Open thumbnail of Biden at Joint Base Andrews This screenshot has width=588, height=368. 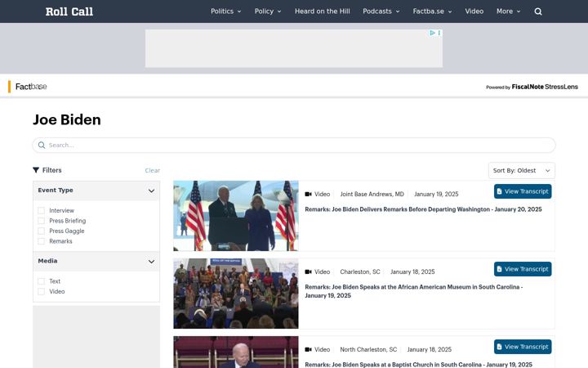tap(236, 216)
